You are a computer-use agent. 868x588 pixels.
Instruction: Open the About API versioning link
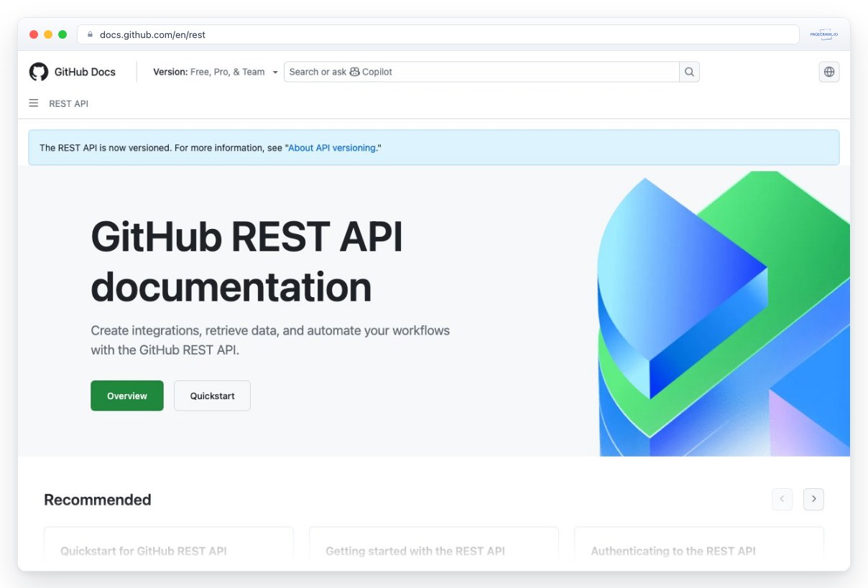[x=332, y=148]
